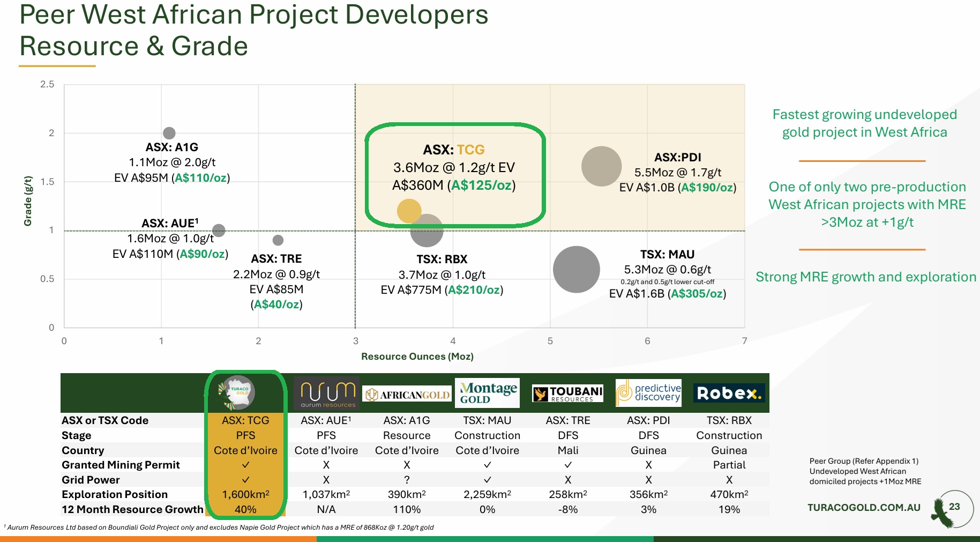The height and width of the screenshot is (542, 980).
Task: Select the "12 Month Resource Growth" row label
Action: 132,509
